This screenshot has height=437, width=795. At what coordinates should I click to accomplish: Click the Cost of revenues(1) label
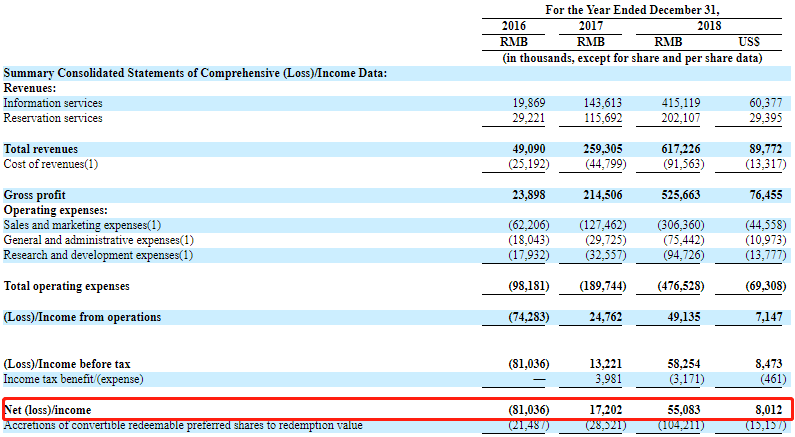tap(51, 164)
